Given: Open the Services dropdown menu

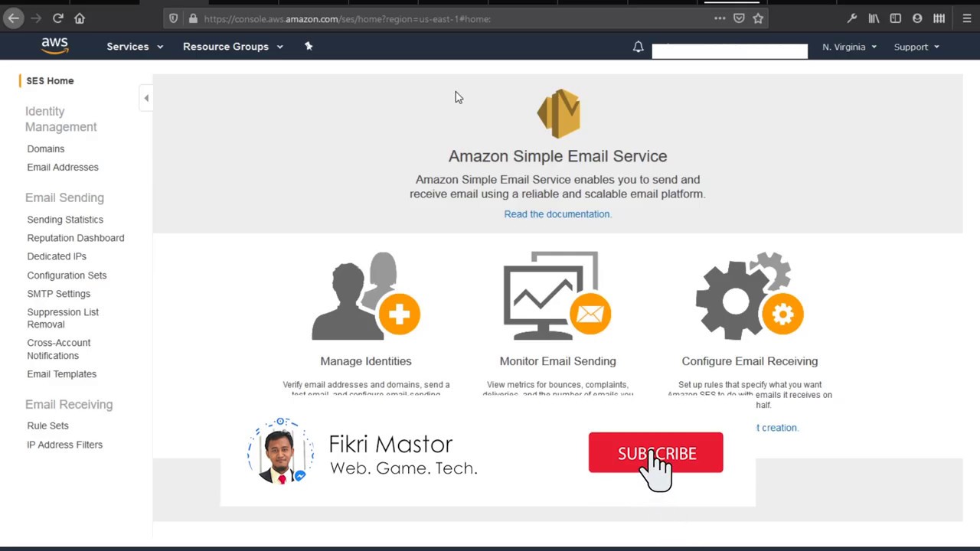Looking at the screenshot, I should pyautogui.click(x=135, y=47).
